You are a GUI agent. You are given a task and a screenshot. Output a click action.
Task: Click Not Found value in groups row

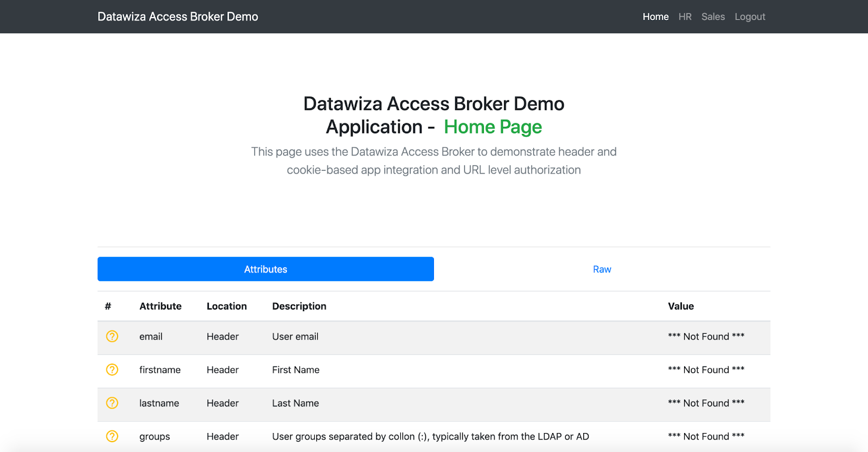[x=706, y=436]
